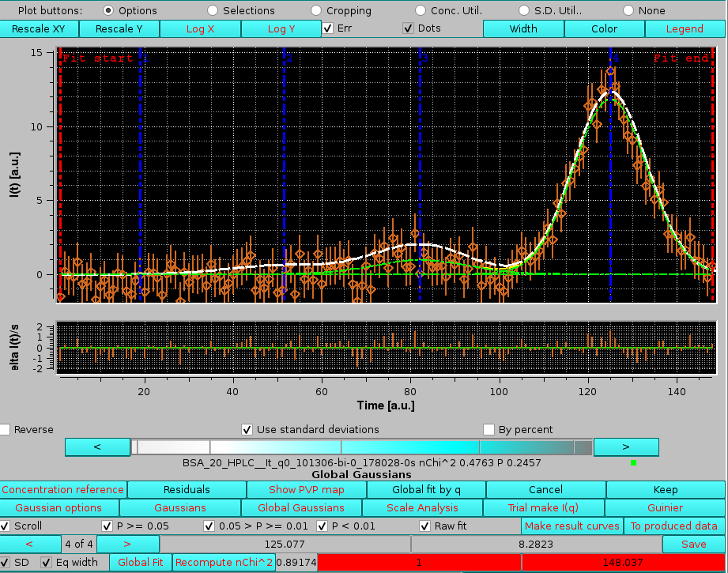728x573 pixels.
Task: Disable the Dots display option
Action: coord(408,28)
